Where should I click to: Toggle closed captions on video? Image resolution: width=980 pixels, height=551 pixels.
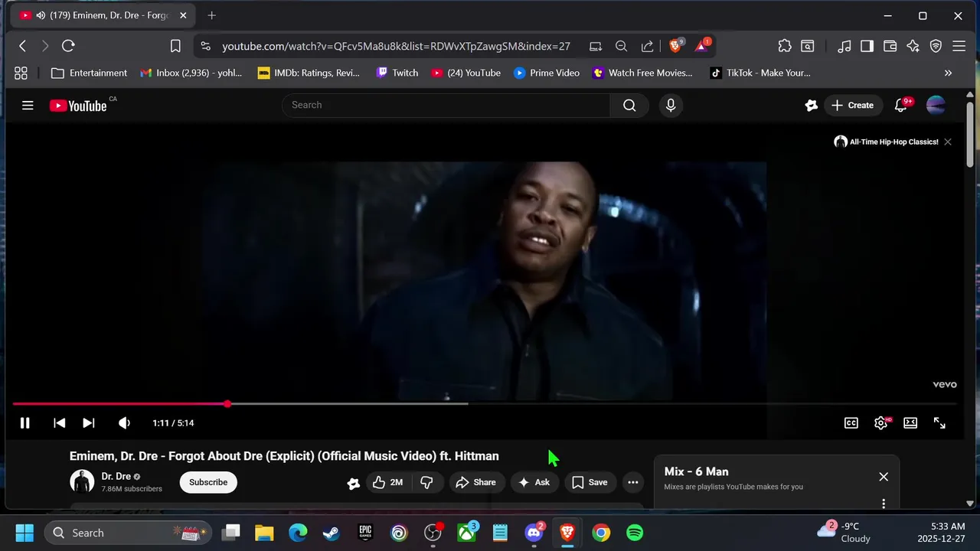click(x=851, y=422)
